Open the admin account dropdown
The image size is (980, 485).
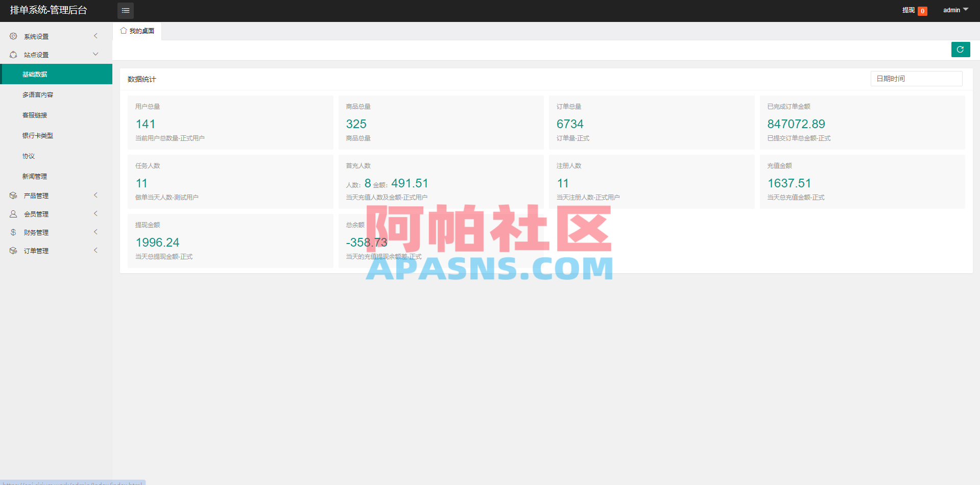pos(954,10)
